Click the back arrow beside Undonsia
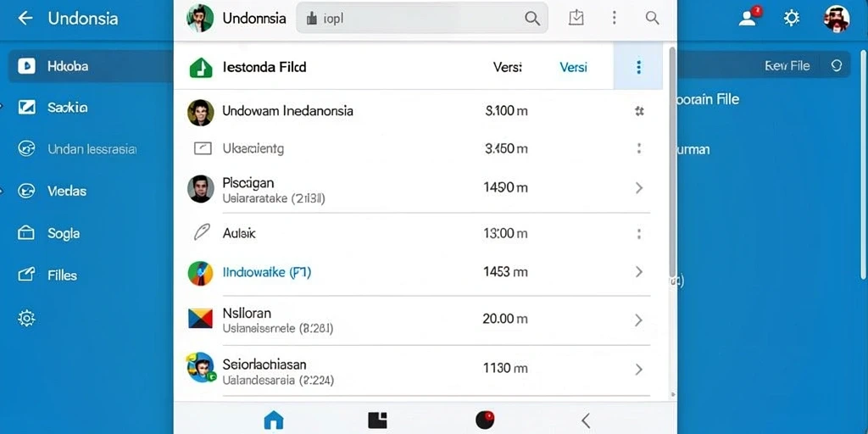 pyautogui.click(x=25, y=18)
